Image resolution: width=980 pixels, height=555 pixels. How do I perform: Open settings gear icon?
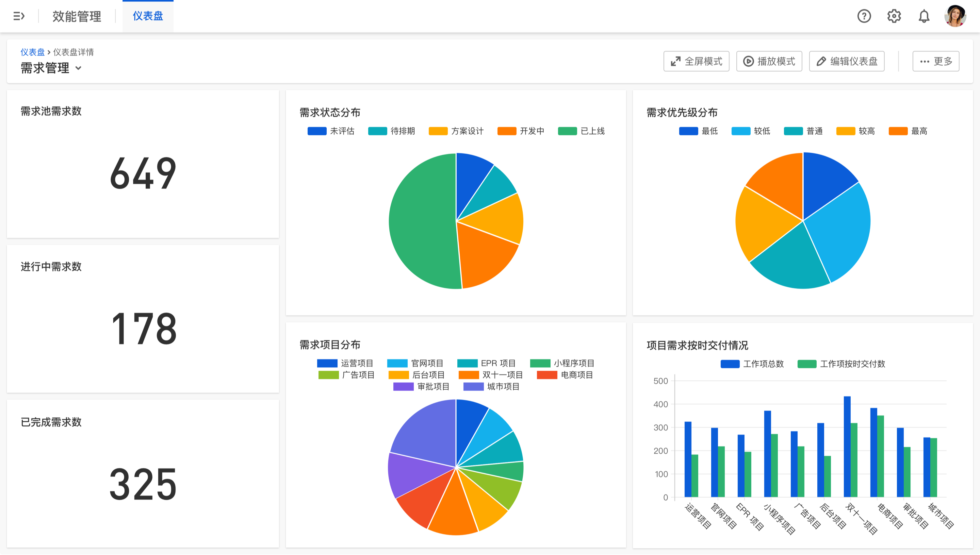893,16
